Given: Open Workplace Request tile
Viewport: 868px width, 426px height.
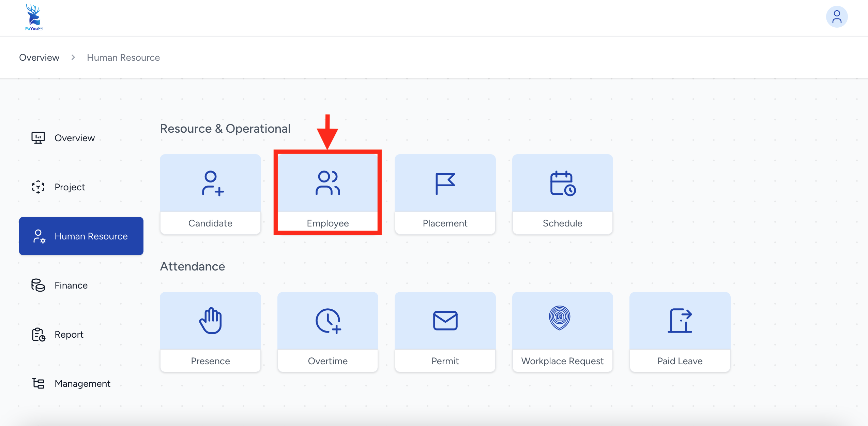Looking at the screenshot, I should [x=562, y=332].
